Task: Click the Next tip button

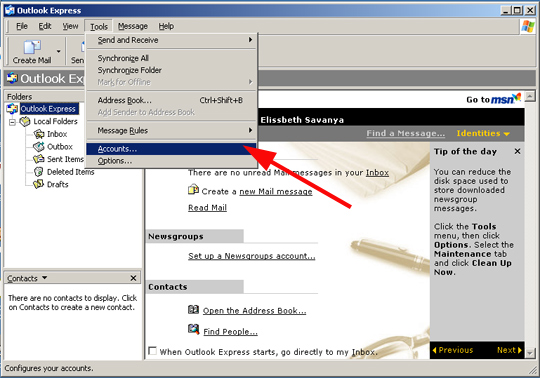Action: (x=509, y=350)
